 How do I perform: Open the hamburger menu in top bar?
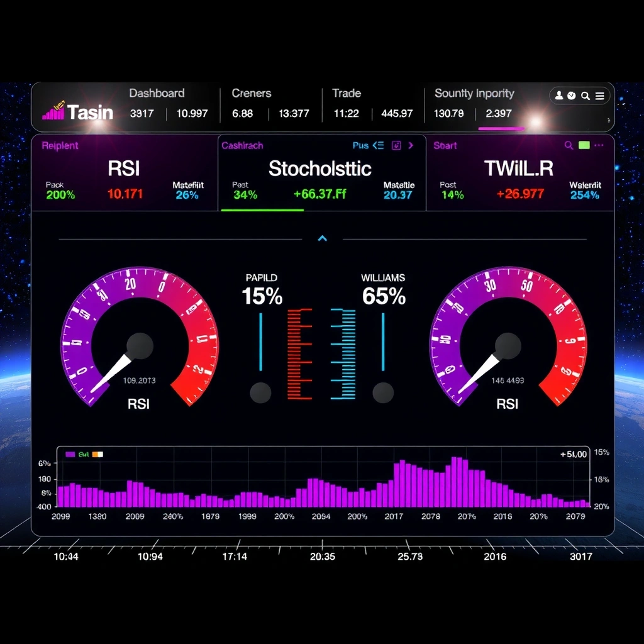point(600,96)
